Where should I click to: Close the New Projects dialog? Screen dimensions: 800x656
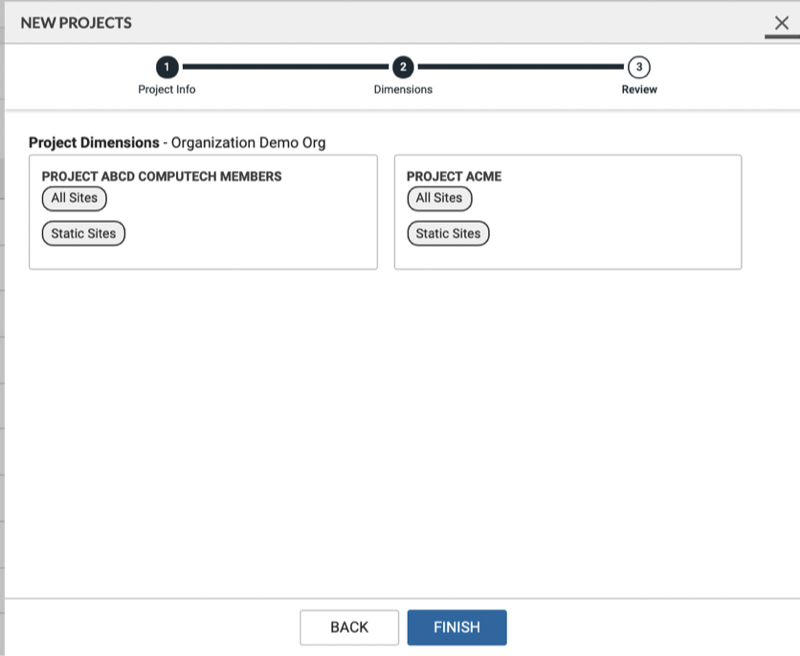(x=781, y=23)
